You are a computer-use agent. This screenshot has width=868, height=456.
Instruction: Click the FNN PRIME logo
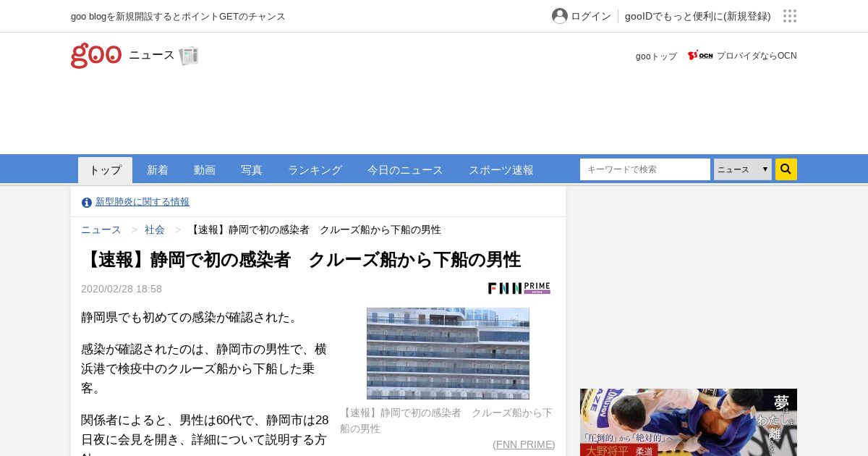(519, 288)
